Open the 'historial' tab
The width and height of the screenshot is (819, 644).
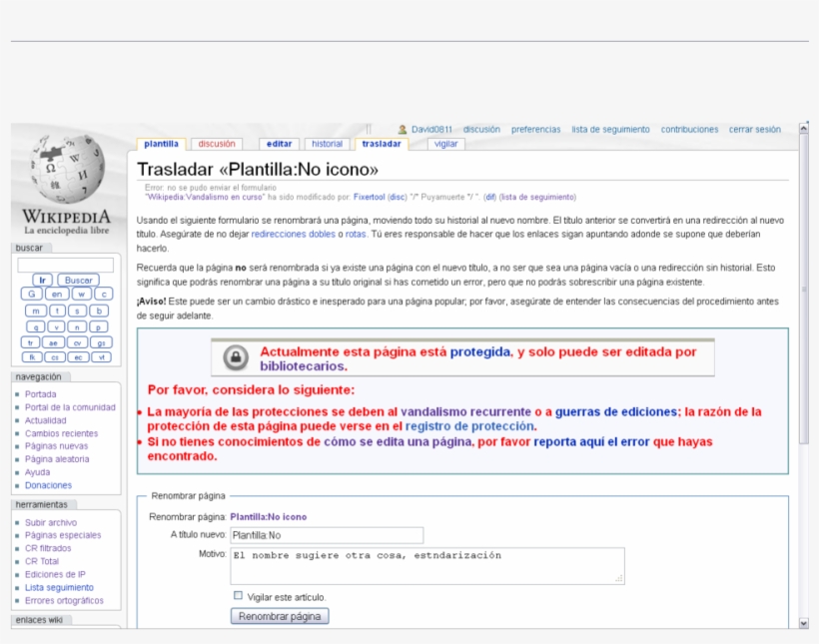(327, 144)
